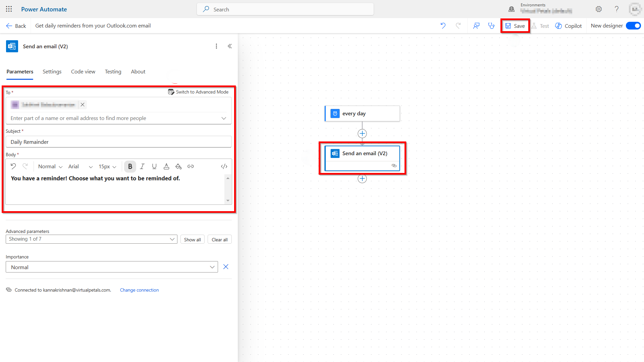Screen dimensions: 644x362
Task: Open the flow checker stethoscope icon
Action: (x=491, y=26)
